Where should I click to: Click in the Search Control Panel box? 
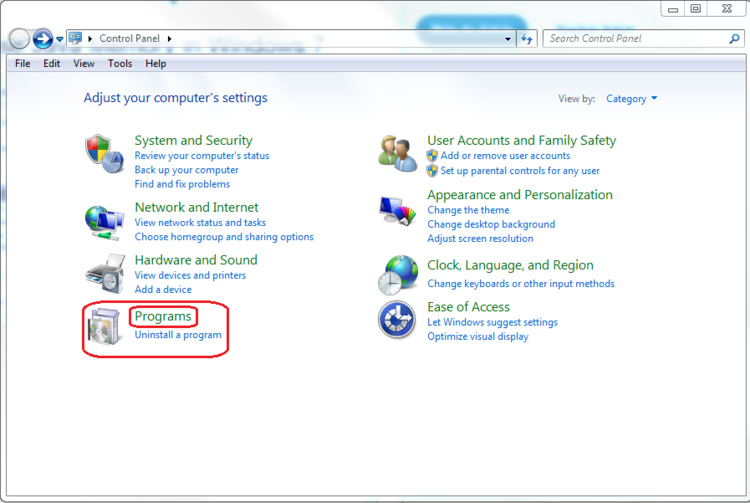coord(635,39)
